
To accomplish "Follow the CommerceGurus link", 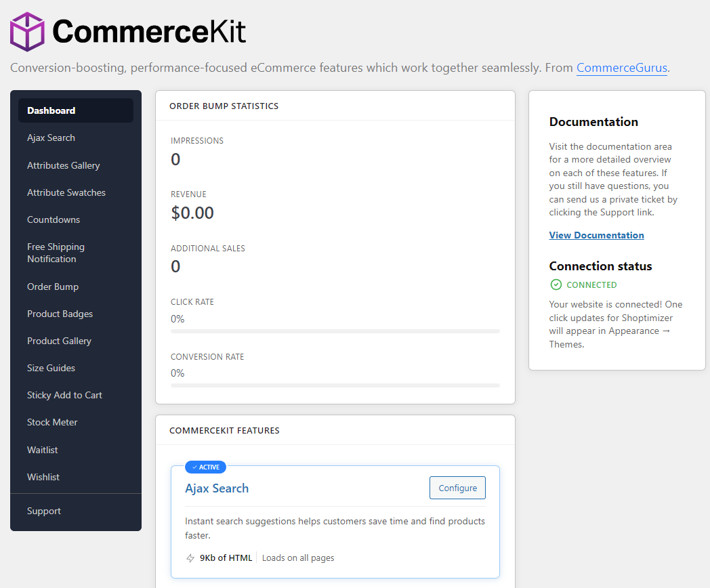I will tap(622, 68).
